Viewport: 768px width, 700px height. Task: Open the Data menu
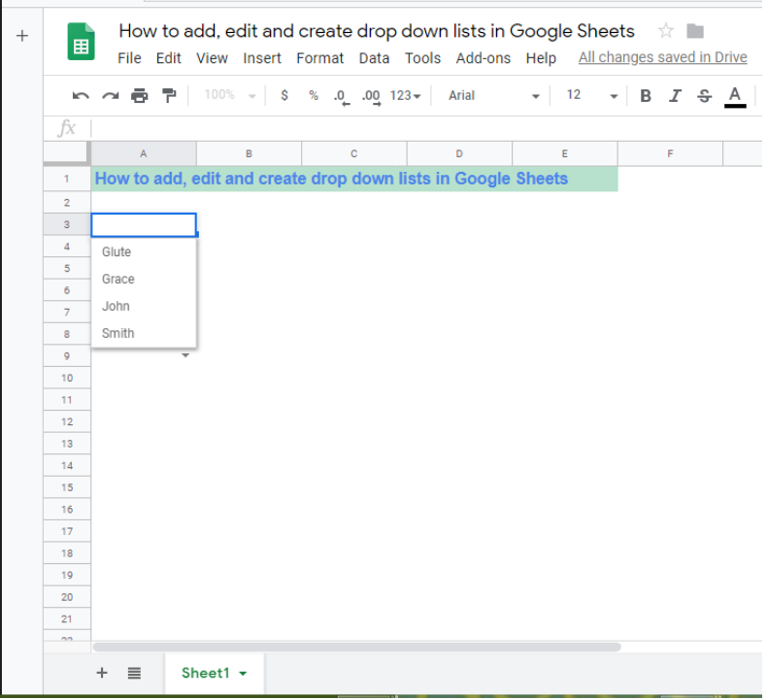click(x=374, y=58)
